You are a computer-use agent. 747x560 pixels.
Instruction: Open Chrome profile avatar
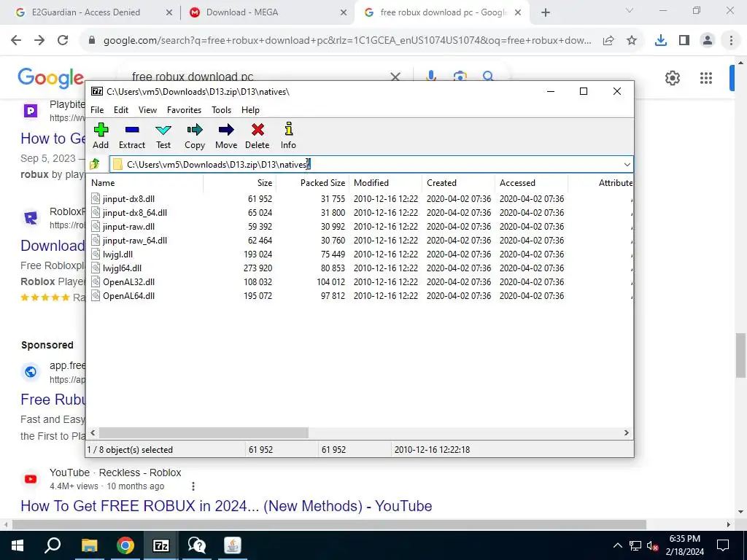(x=708, y=41)
